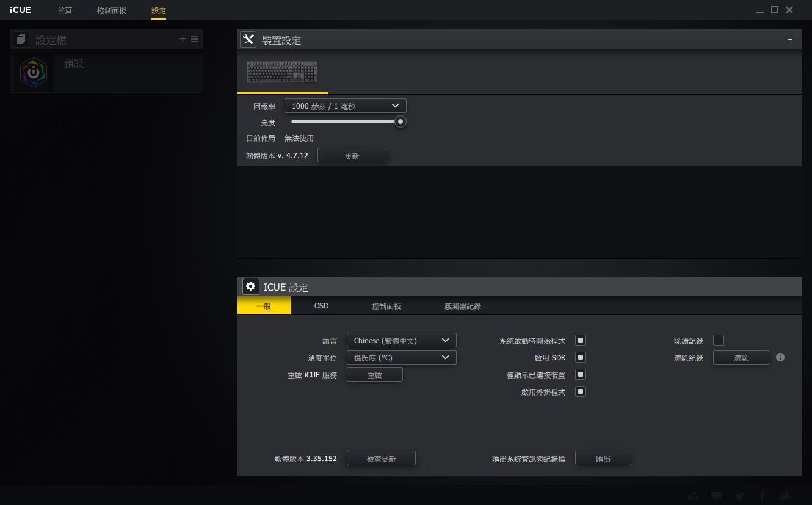Open the support headset icon in footer

[x=693, y=496]
